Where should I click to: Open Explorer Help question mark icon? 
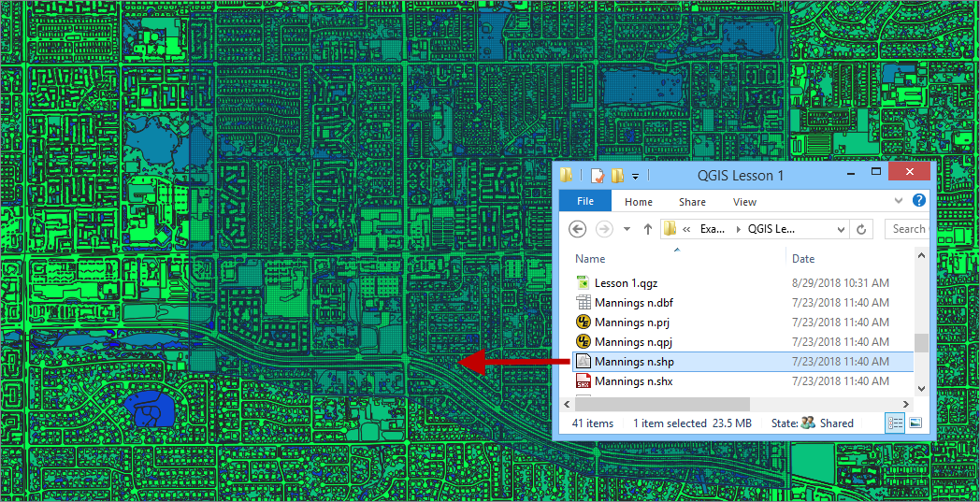pos(918,201)
